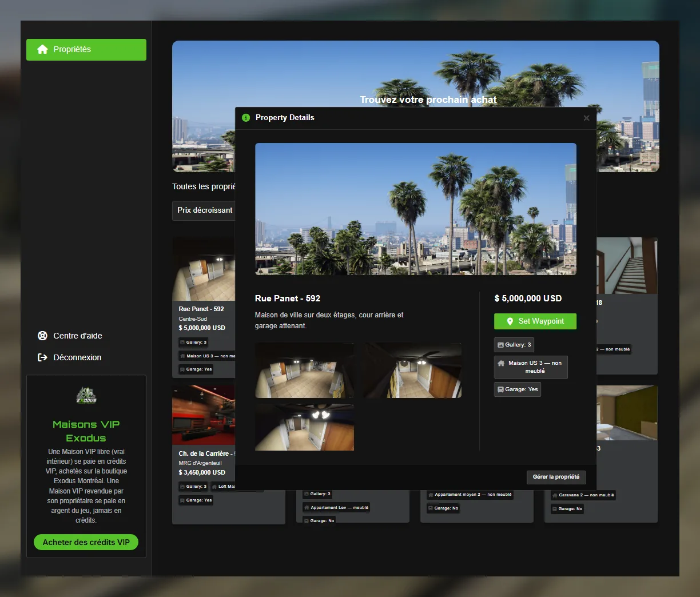Image resolution: width=700 pixels, height=597 pixels.
Task: Click the Gallery: 3 tag in Property Details
Action: click(x=514, y=345)
